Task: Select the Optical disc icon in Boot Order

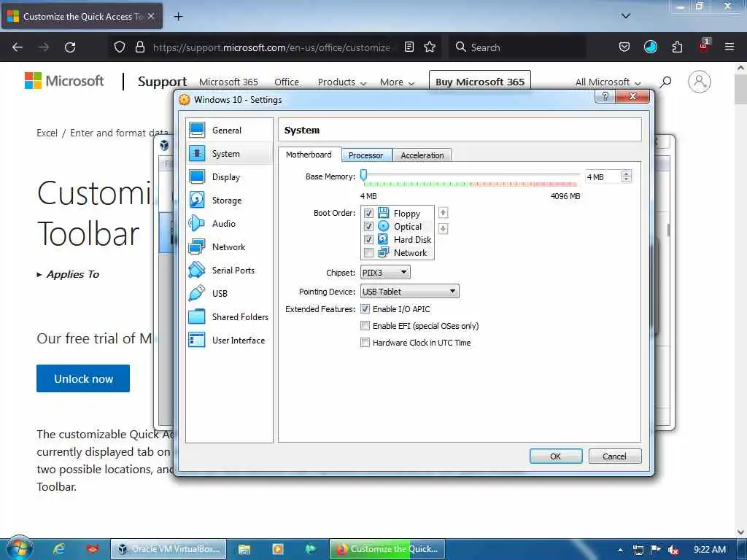Action: pyautogui.click(x=384, y=226)
